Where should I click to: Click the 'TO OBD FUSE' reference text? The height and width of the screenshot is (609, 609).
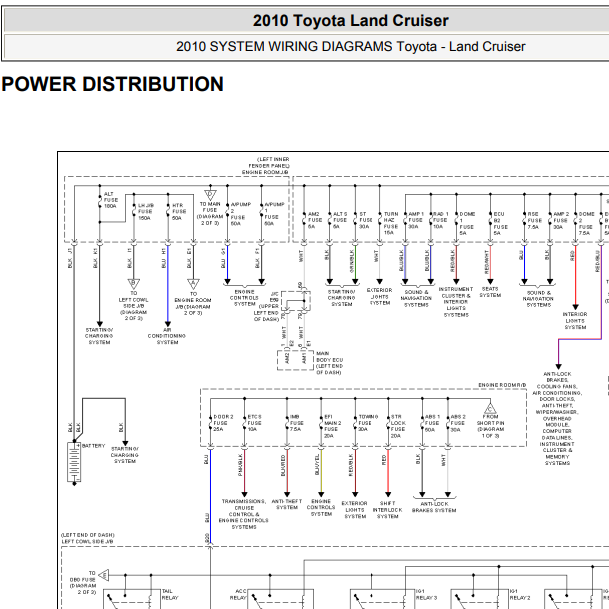pos(83,583)
